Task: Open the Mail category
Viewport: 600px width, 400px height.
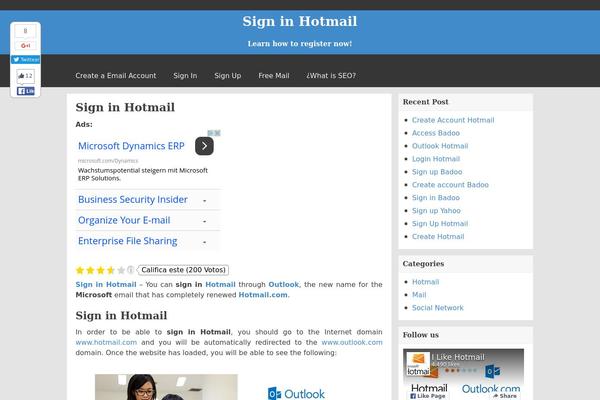Action: [419, 295]
